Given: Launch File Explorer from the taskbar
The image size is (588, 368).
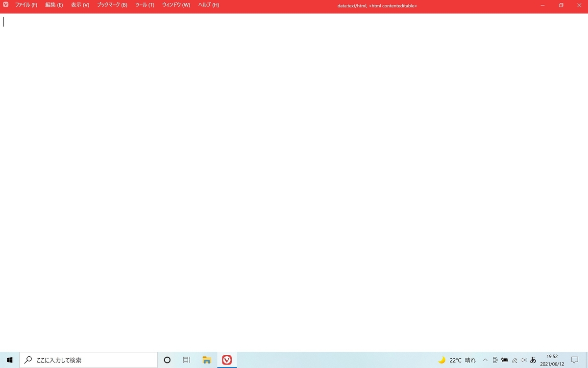Looking at the screenshot, I should pyautogui.click(x=206, y=360).
